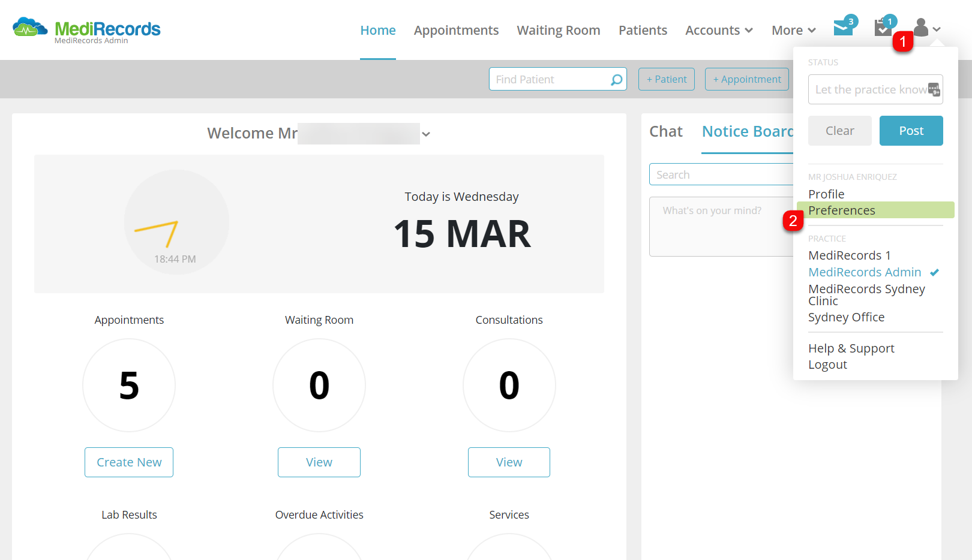Click the 15 MAR date text
The width and height of the screenshot is (972, 560).
pos(462,234)
